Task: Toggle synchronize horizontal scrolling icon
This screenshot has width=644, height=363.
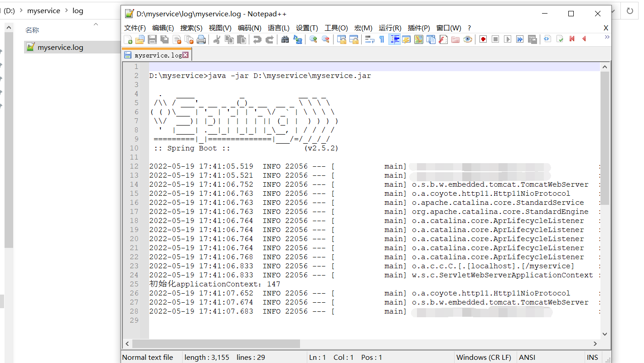Action: (x=353, y=39)
